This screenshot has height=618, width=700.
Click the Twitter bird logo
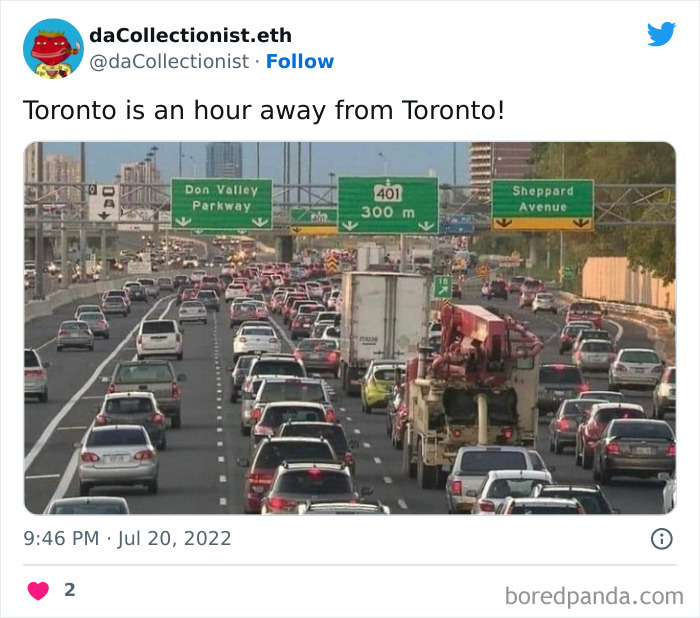pos(662,33)
